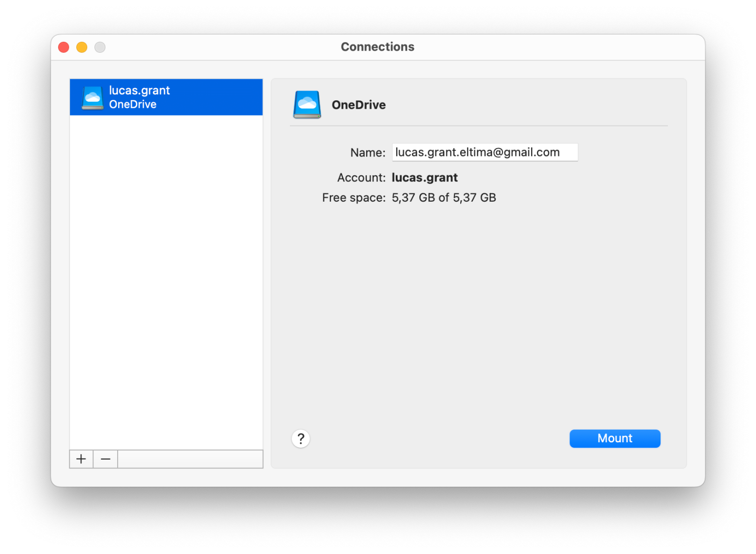Click the minus icon to remove the connection
The image size is (756, 554).
(105, 459)
